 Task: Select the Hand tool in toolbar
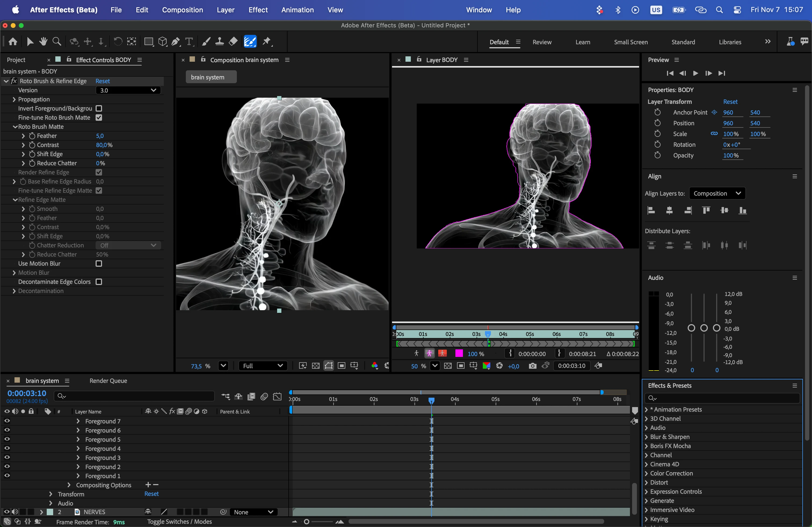43,42
